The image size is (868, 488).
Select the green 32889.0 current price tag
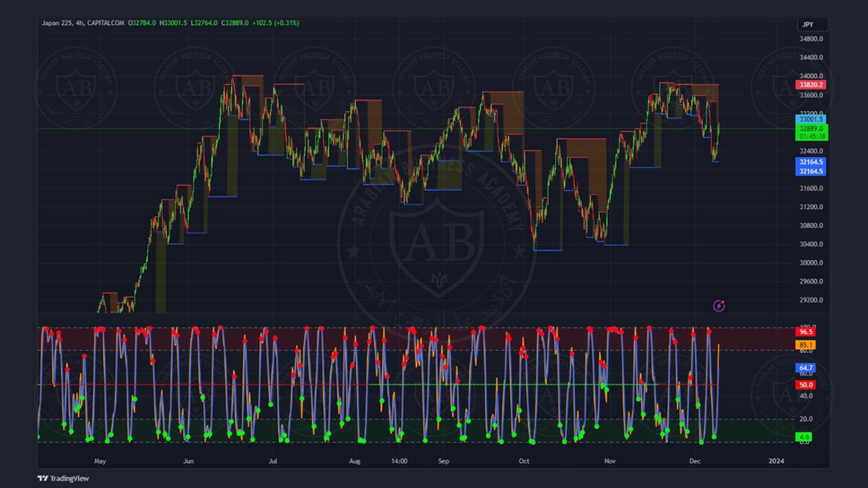point(811,128)
